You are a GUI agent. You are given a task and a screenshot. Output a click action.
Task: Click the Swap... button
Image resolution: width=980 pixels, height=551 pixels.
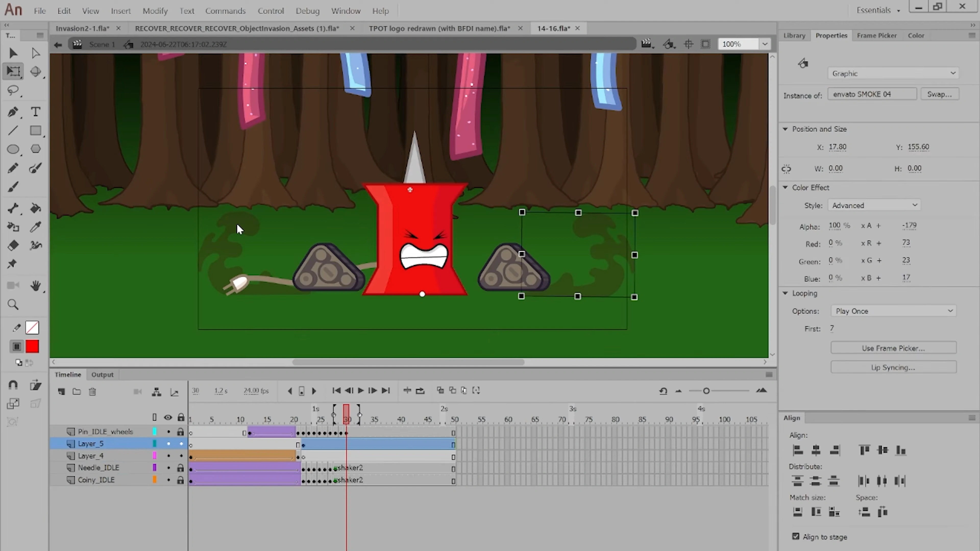939,94
